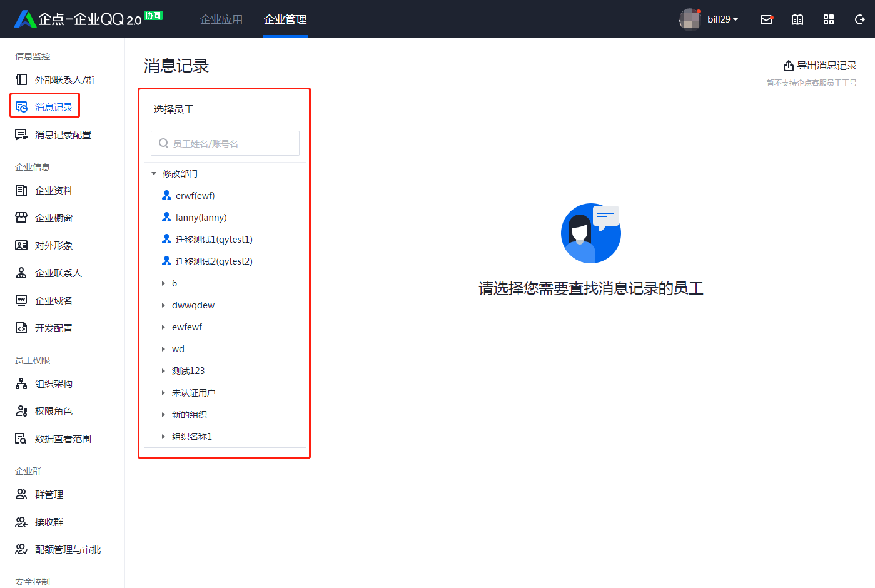The width and height of the screenshot is (875, 588).
Task: Click the person icon beside 迁移测试1(qytest1)
Action: click(166, 239)
